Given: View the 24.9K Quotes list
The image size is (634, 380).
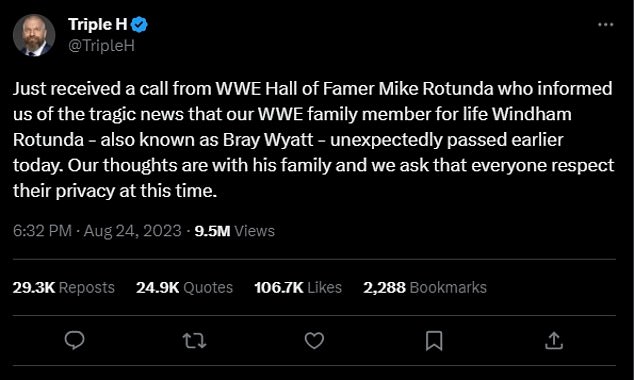Looking at the screenshot, I should (x=184, y=287).
